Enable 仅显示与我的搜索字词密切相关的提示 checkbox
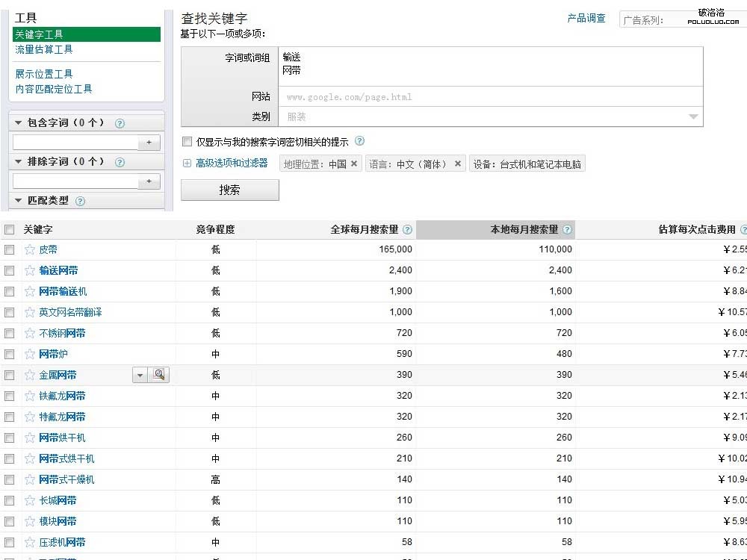 (x=187, y=141)
